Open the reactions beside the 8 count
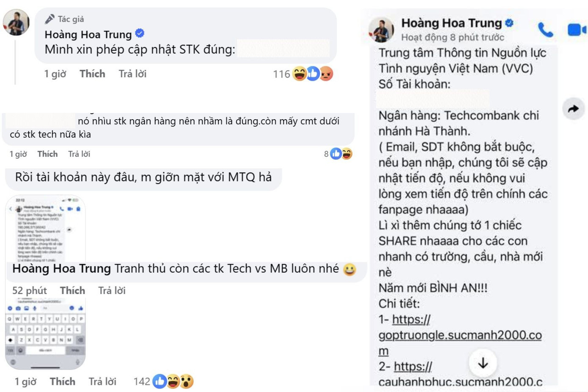The image size is (588, 392). (x=341, y=154)
